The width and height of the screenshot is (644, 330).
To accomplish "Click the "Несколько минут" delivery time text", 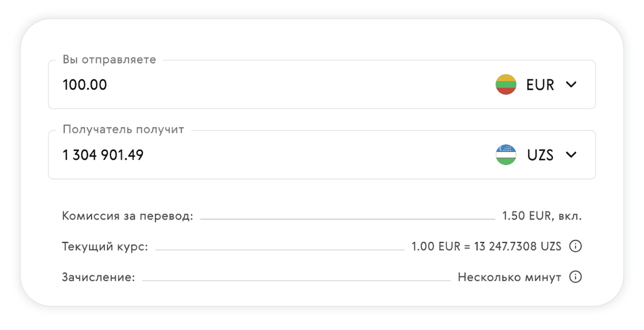I will (x=509, y=277).
